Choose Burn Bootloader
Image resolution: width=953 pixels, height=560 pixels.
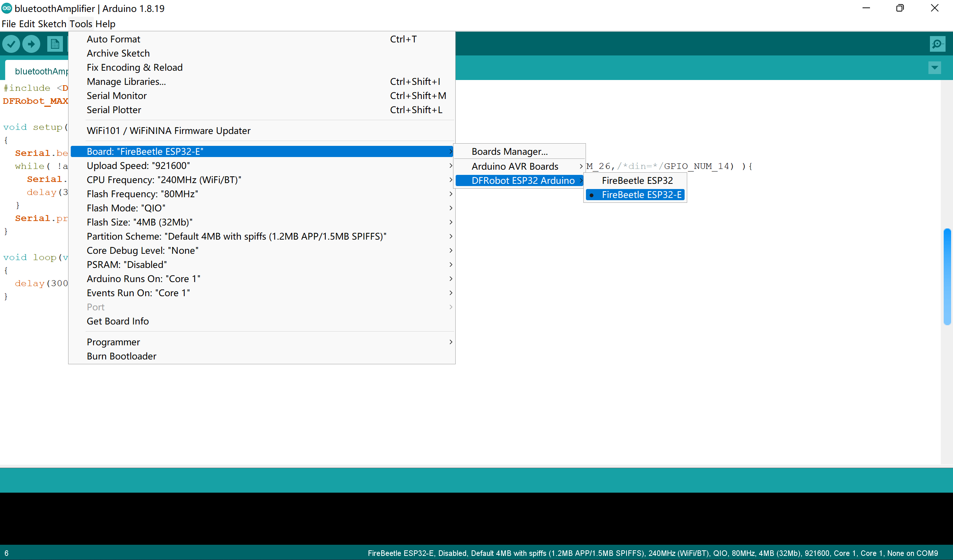(x=262, y=356)
